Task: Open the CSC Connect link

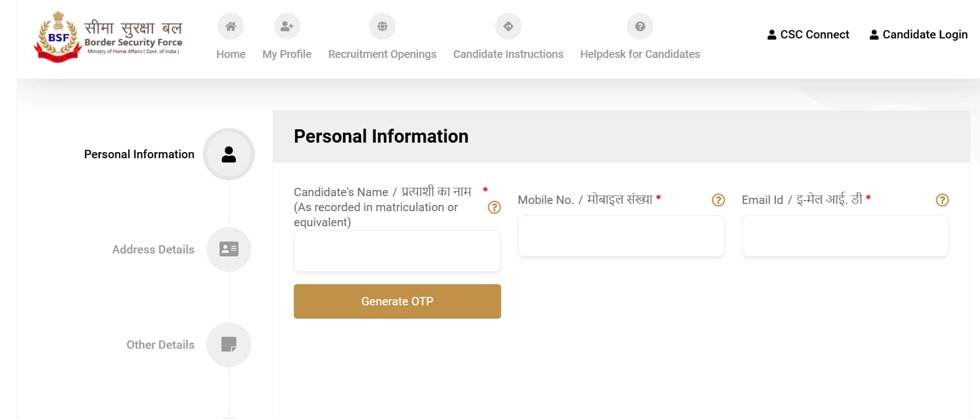Action: tap(808, 35)
